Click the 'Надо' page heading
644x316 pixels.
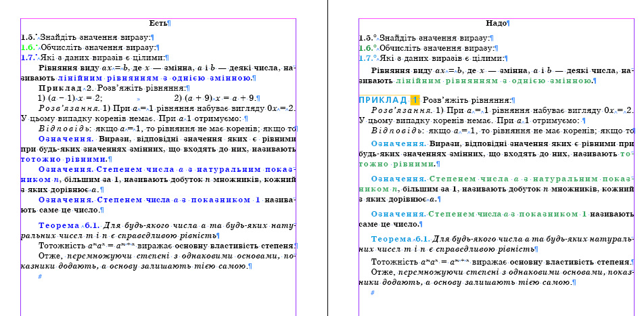pyautogui.click(x=496, y=23)
